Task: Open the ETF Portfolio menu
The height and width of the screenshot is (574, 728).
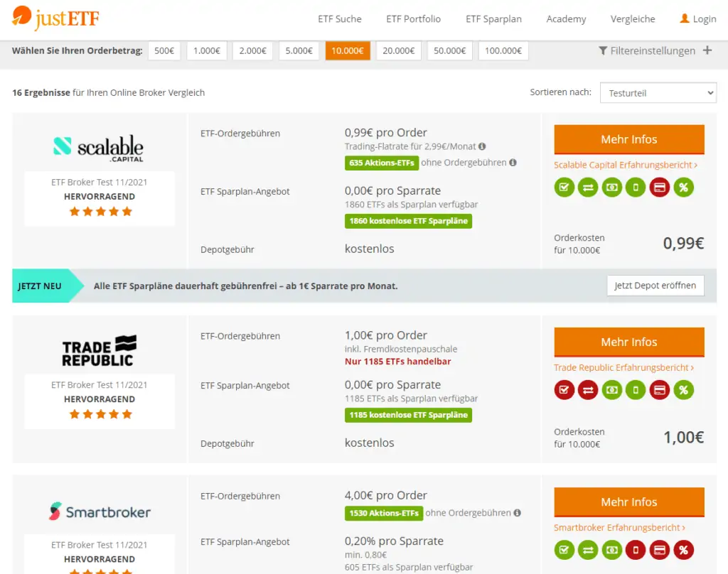Action: (x=413, y=19)
